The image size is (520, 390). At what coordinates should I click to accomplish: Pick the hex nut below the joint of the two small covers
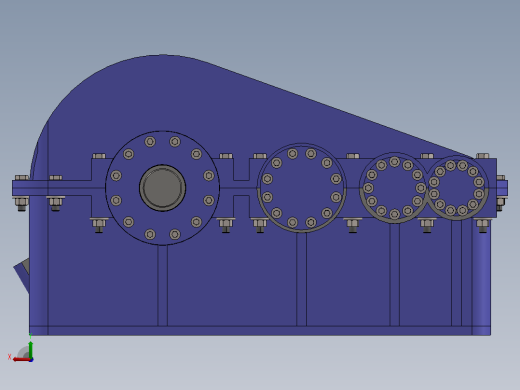(427, 224)
